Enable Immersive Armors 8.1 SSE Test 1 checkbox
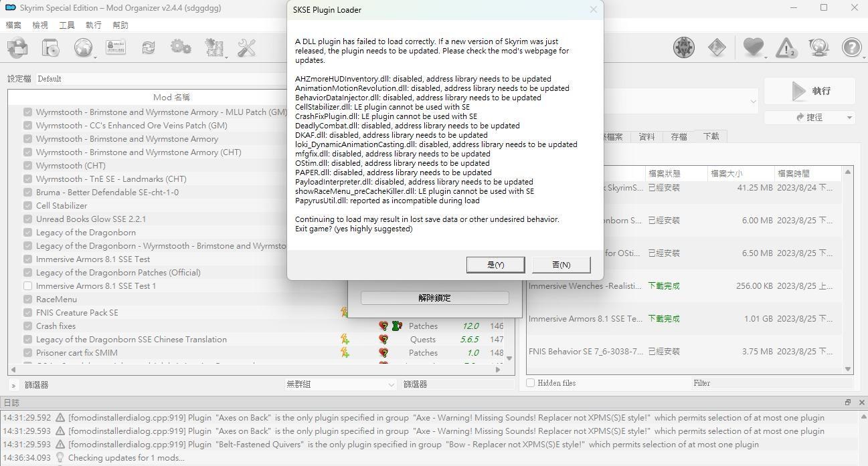Viewport: 868px width, 466px height. 27,286
